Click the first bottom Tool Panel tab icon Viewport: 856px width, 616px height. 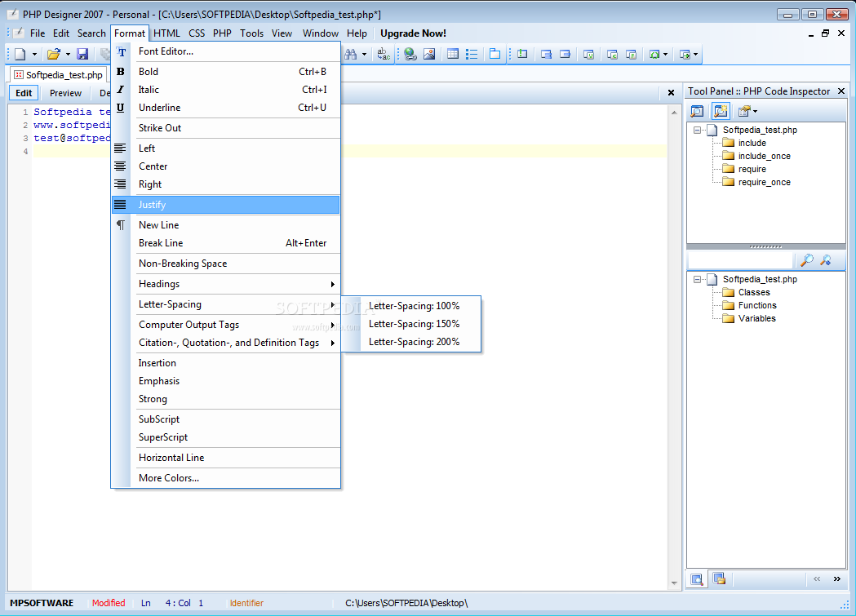pos(697,579)
